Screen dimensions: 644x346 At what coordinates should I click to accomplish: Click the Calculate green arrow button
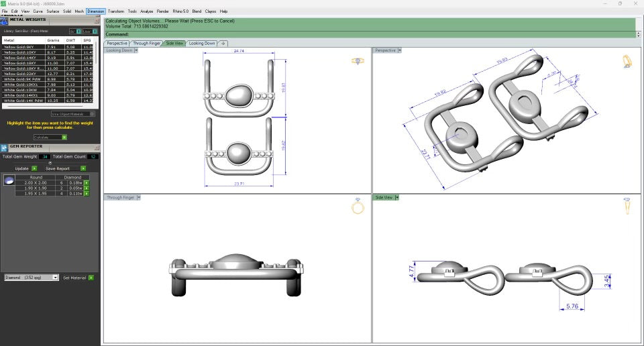click(64, 137)
